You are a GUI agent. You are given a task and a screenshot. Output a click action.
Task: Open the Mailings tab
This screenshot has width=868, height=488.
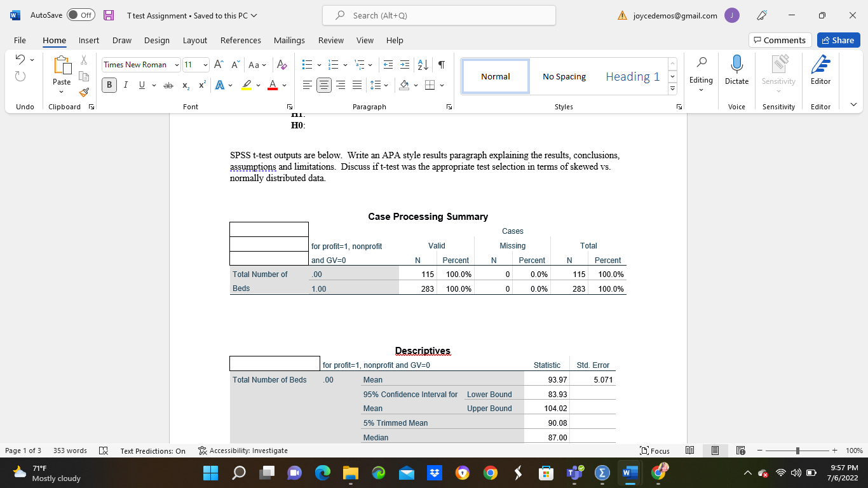click(289, 40)
